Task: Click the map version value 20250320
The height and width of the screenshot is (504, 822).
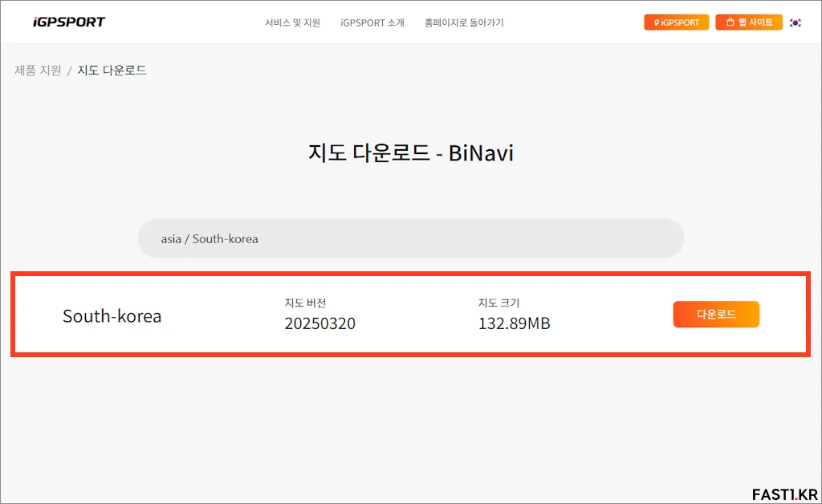Action: [319, 323]
